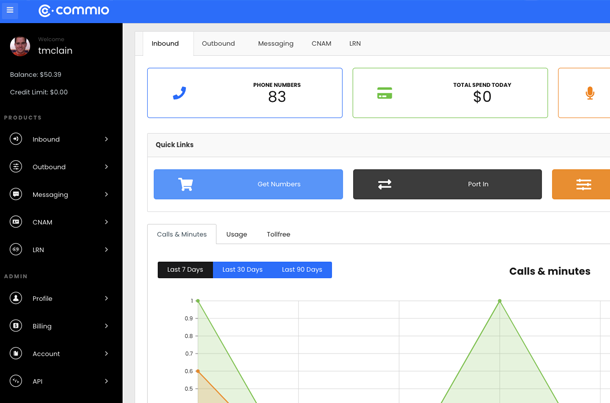Click the Credit Limit: $0.00 text
The width and height of the screenshot is (610, 403).
tap(39, 92)
